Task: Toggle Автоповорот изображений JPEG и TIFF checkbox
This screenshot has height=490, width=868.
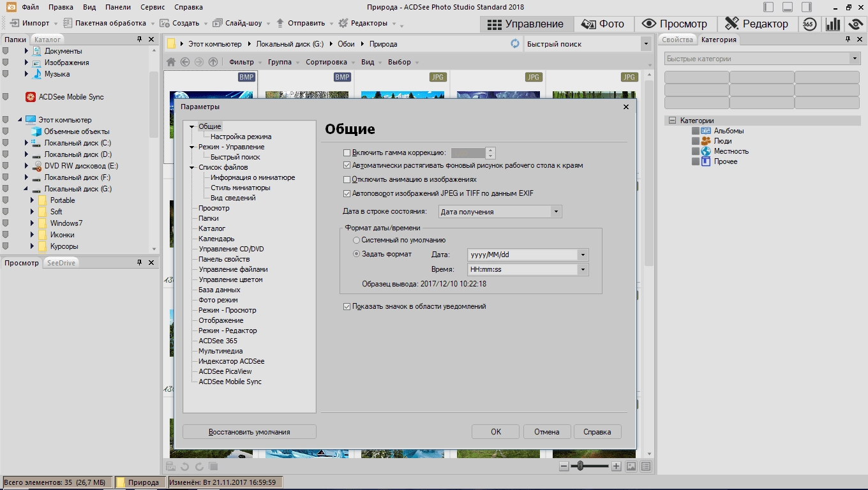Action: click(x=347, y=193)
